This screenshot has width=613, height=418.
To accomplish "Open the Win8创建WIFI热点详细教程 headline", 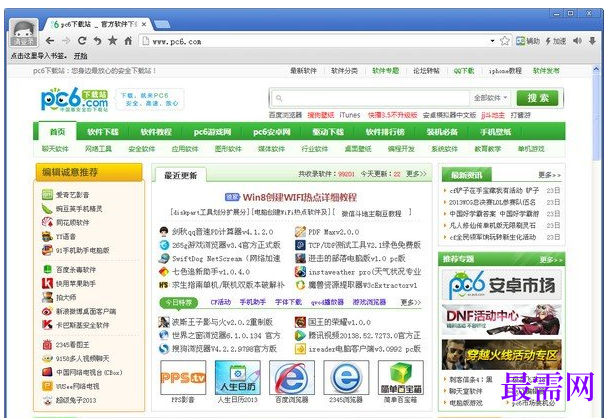I will (299, 197).
